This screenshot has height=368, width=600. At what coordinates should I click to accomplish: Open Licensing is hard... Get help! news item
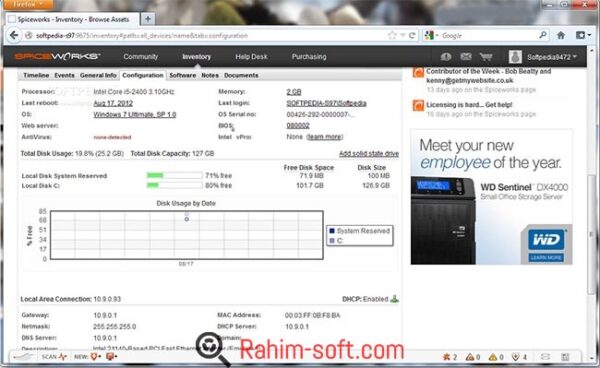(x=469, y=105)
